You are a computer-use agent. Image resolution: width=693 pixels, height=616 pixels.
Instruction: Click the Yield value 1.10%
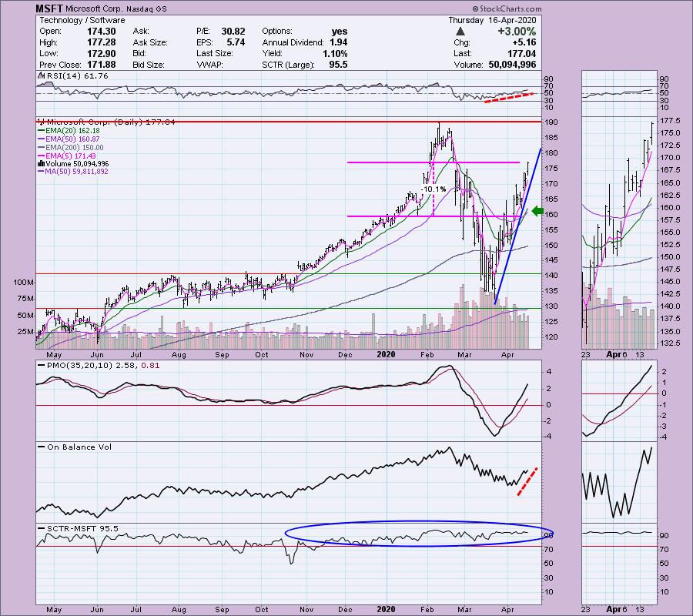[x=335, y=53]
